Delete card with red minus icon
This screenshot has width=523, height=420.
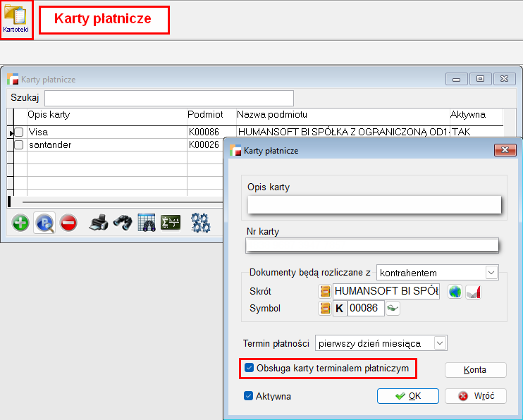pyautogui.click(x=68, y=223)
